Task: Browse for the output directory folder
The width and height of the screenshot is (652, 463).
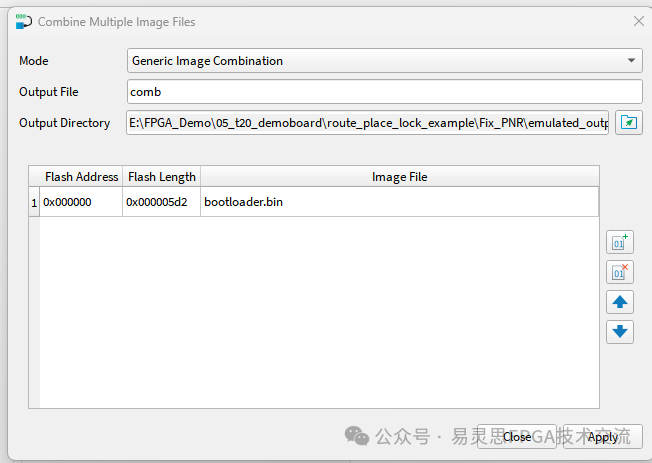Action: pyautogui.click(x=628, y=123)
